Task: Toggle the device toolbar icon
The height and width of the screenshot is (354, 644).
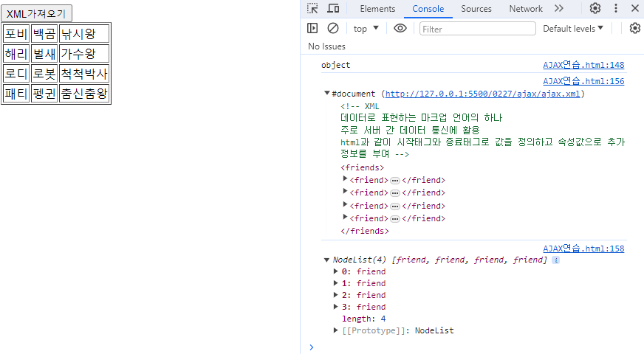Action: click(333, 8)
